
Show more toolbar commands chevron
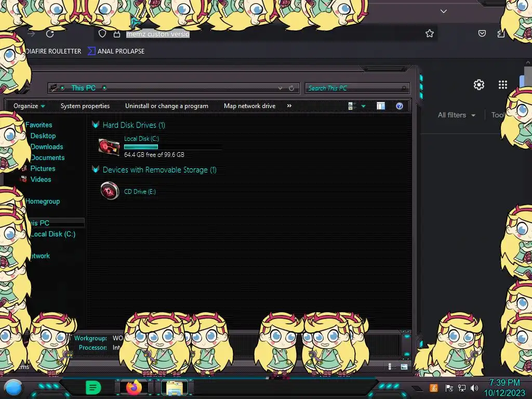(289, 106)
